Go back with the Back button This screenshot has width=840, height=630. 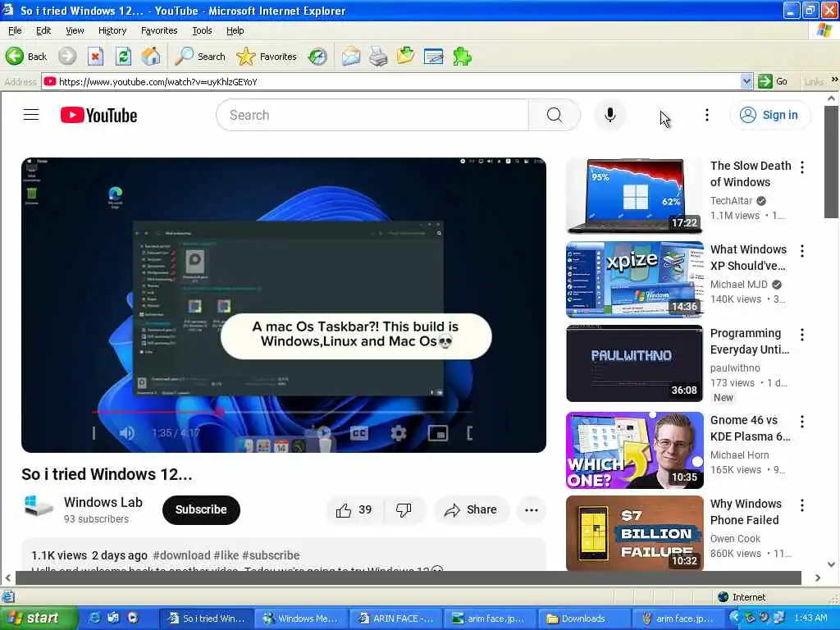click(x=26, y=57)
